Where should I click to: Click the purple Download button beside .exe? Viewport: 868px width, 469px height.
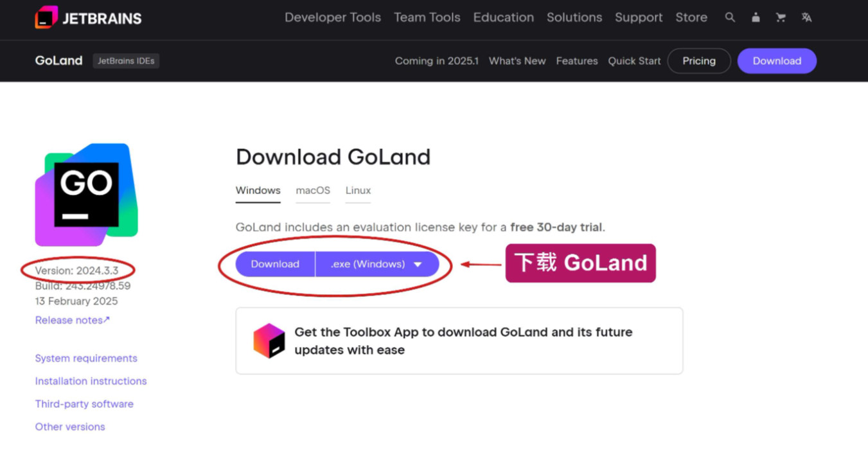275,264
